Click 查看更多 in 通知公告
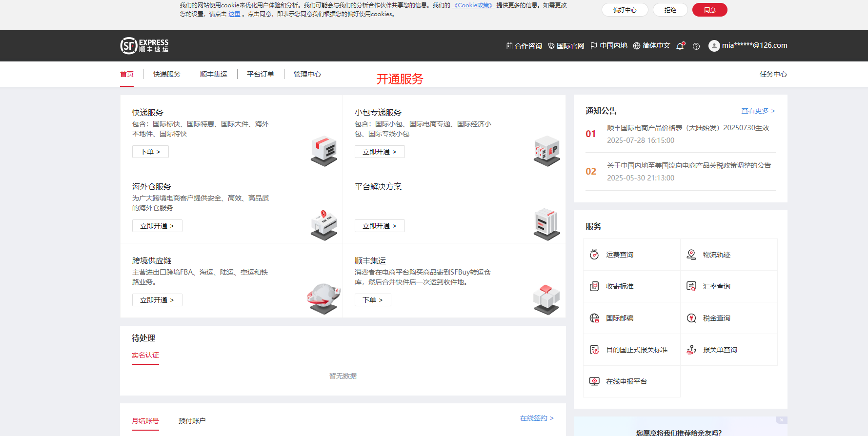This screenshot has width=868, height=436. click(758, 111)
